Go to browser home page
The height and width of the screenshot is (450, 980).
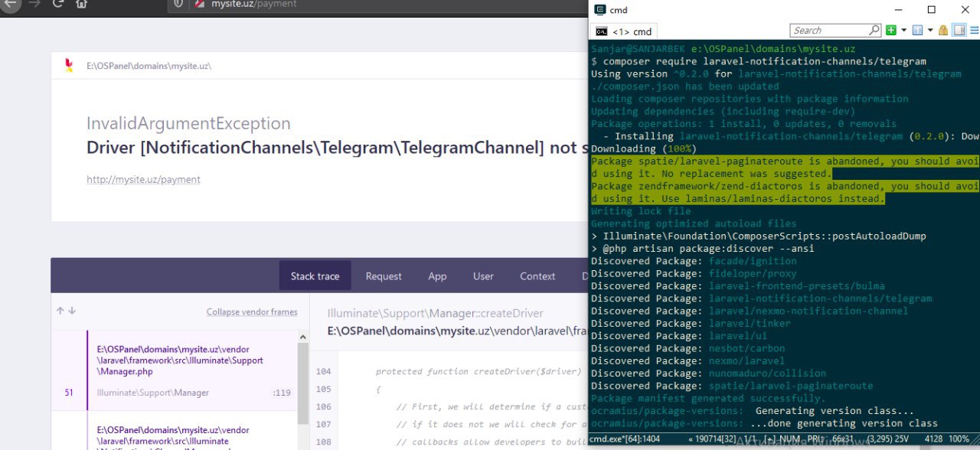[x=81, y=4]
